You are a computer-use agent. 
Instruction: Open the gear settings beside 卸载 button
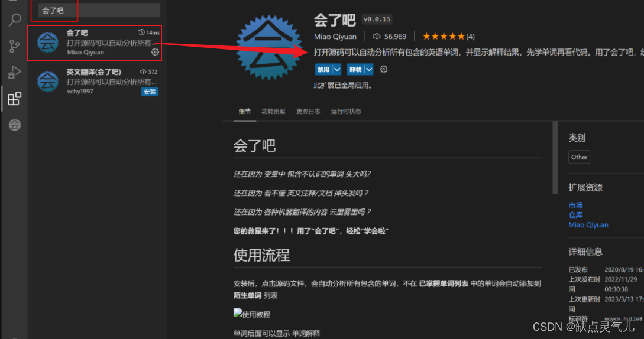(384, 69)
